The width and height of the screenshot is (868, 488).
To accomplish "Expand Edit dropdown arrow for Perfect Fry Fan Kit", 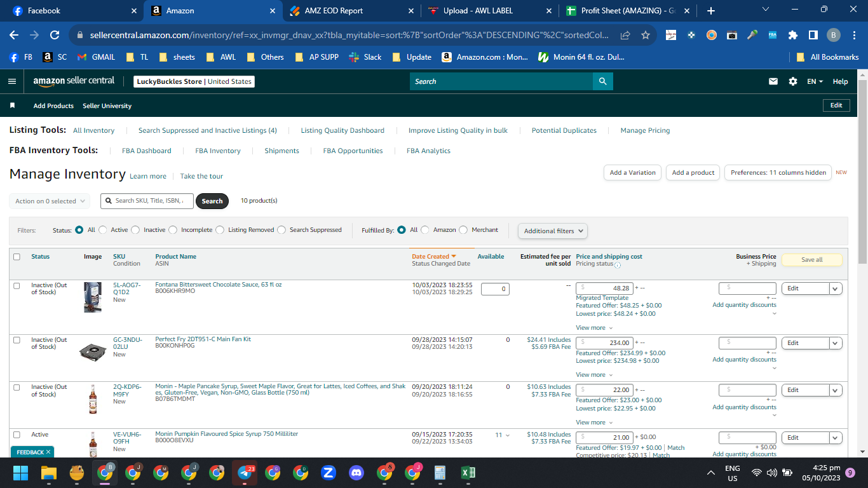I will [836, 343].
